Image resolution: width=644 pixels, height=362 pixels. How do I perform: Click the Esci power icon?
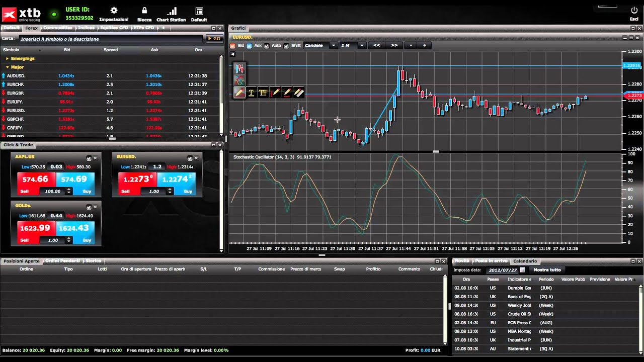pos(634,10)
